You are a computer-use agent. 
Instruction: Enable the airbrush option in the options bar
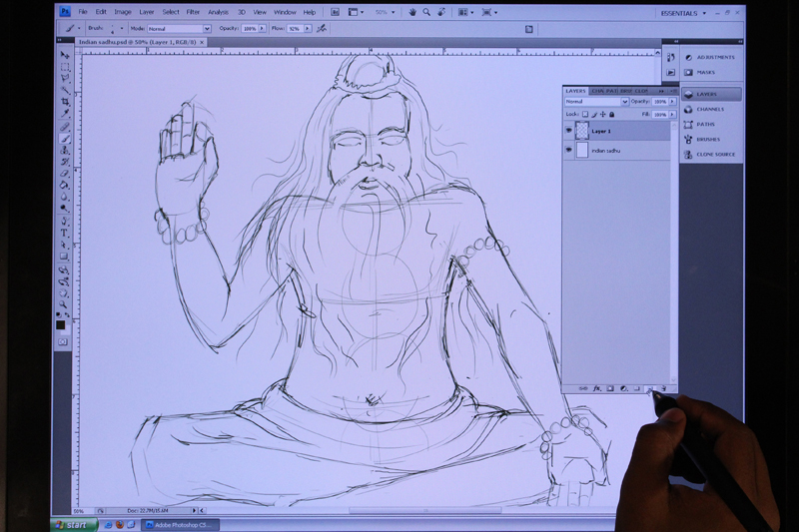(321, 29)
